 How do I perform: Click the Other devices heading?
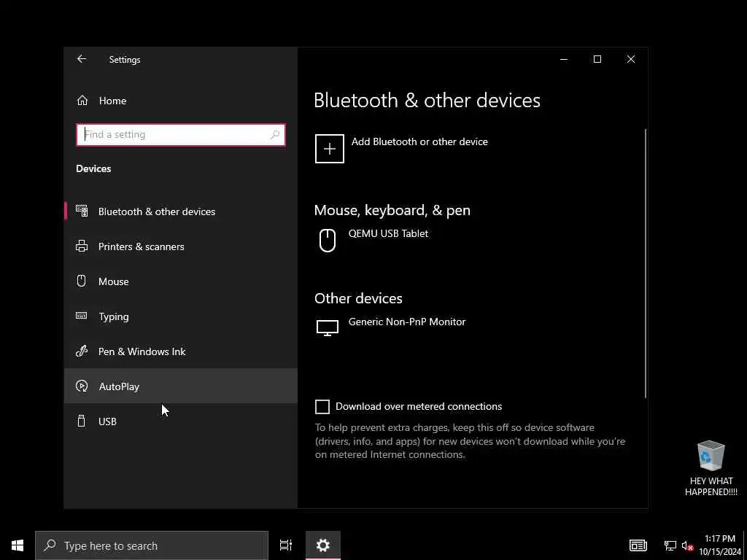click(358, 298)
